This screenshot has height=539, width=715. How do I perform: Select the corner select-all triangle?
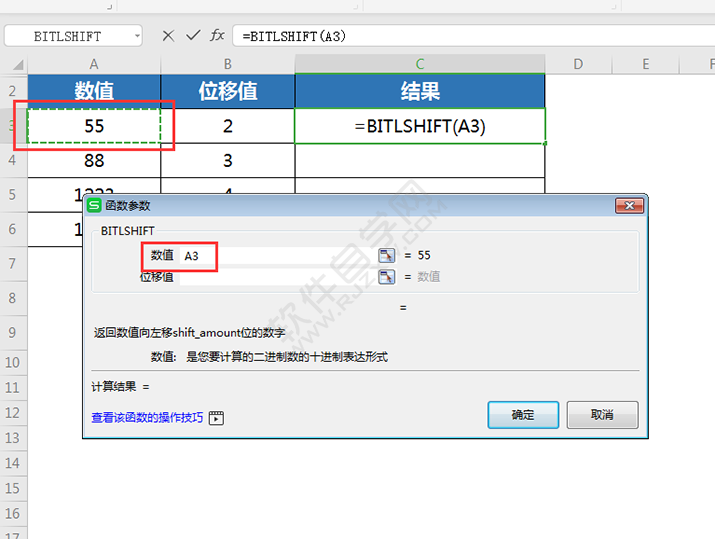click(17, 65)
